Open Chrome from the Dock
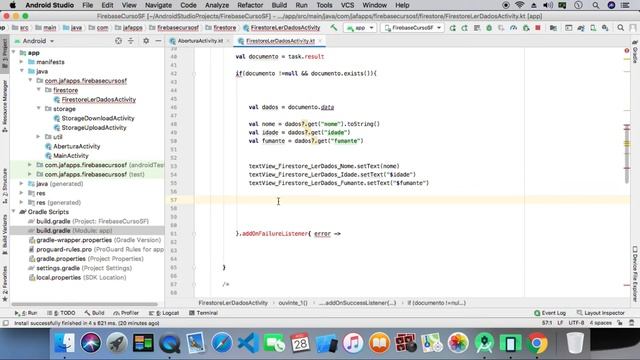 (537, 343)
